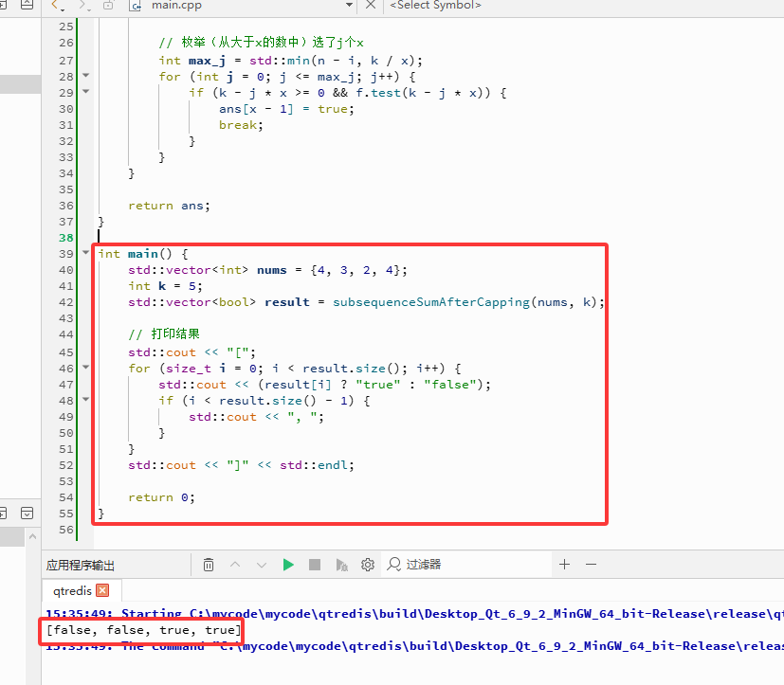Click the left sidebar scroll-up arrow
This screenshot has height=685, width=784.
click(32, 536)
